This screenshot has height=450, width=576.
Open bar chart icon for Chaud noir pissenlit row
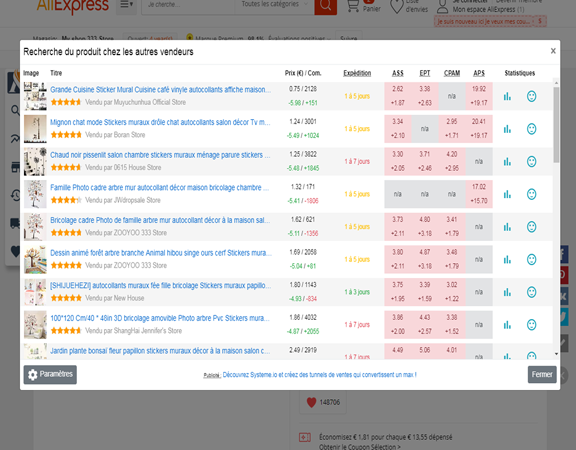[507, 162]
